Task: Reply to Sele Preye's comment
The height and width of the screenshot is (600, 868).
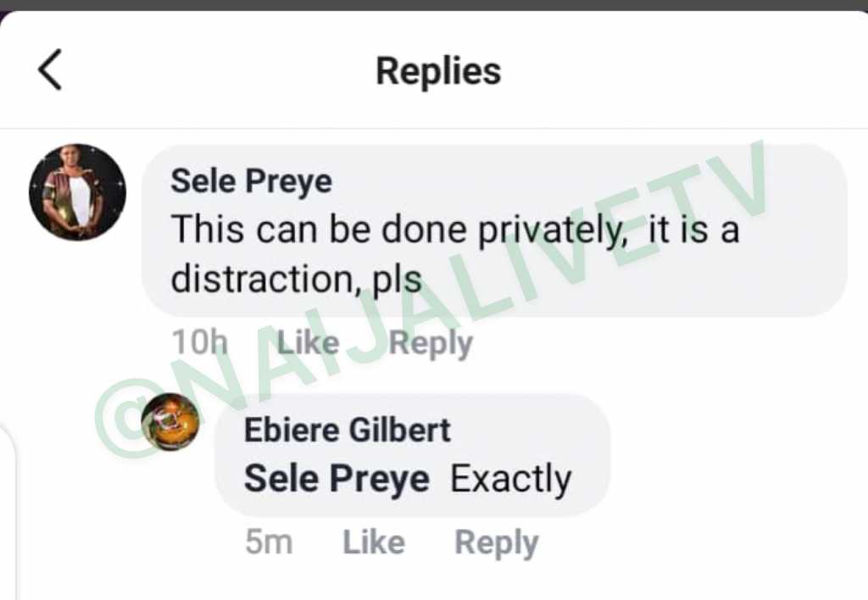Action: tap(431, 344)
